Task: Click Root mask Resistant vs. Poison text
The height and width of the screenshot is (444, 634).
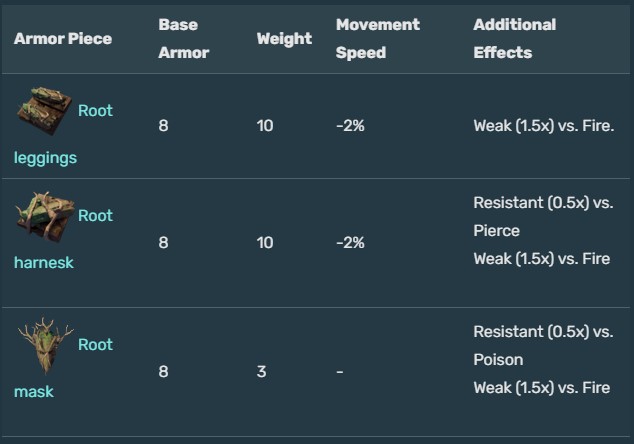Action: pos(542,345)
